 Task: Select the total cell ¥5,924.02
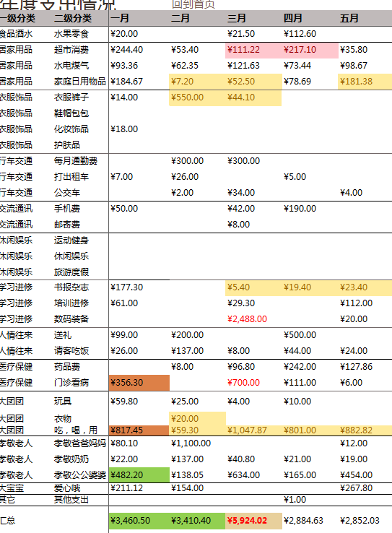[x=253, y=521]
